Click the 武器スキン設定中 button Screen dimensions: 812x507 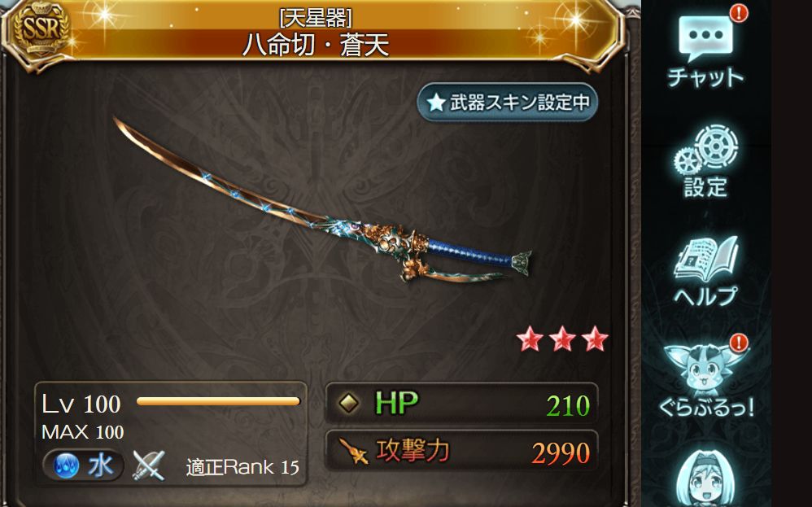(508, 102)
